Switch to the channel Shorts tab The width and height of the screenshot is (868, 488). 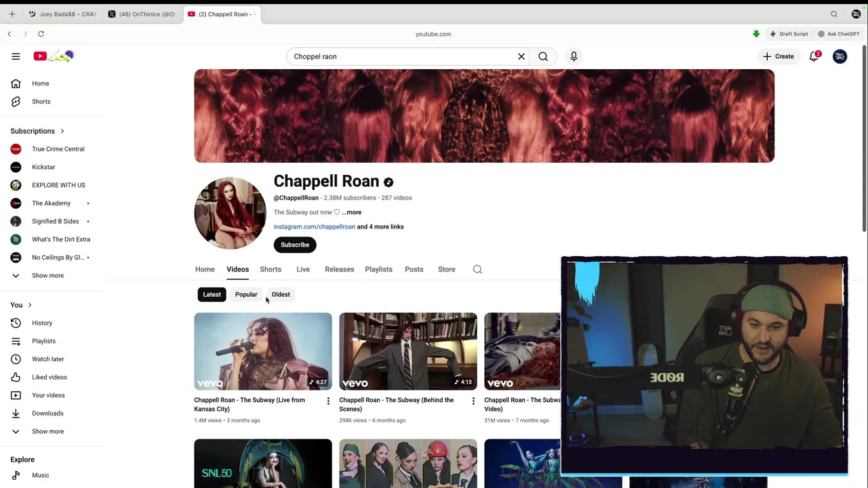[x=271, y=269]
